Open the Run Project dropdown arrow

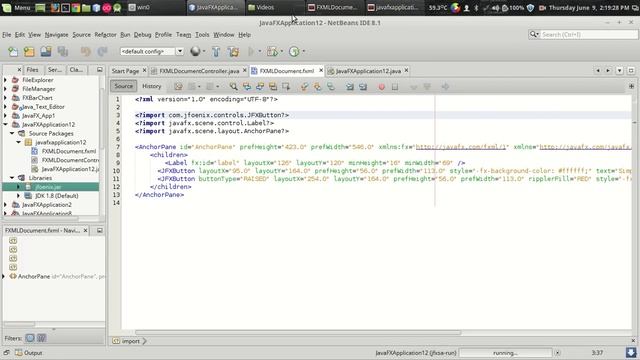(x=260, y=51)
